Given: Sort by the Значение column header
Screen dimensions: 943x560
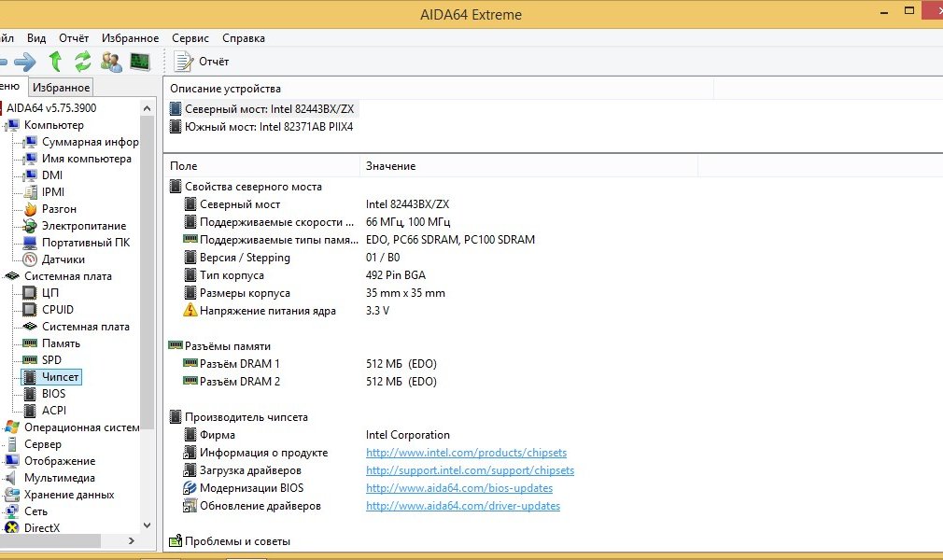Looking at the screenshot, I should pos(528,166).
